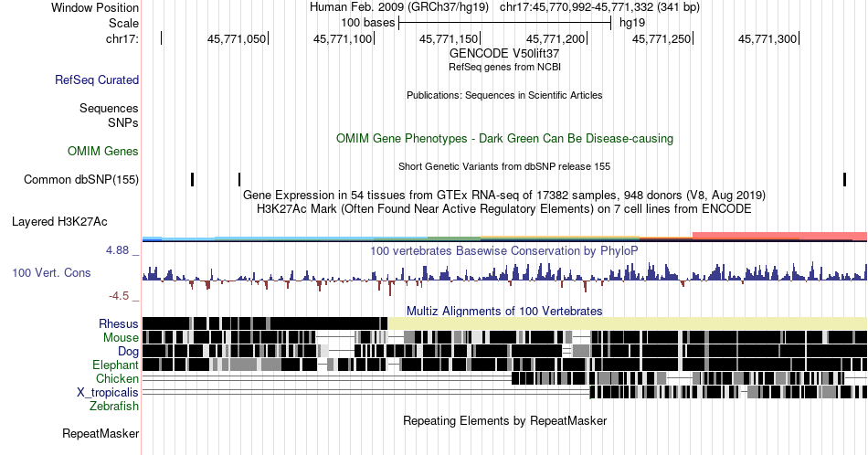This screenshot has height=455, width=868.
Task: Click 100 vertebrates Basewise Conservation by PhyloP
Action: 504,250
